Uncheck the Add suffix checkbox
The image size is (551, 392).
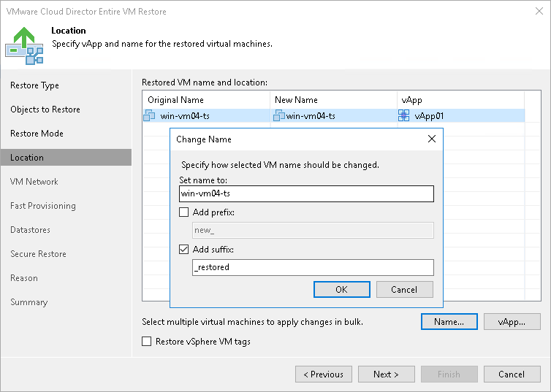[183, 250]
